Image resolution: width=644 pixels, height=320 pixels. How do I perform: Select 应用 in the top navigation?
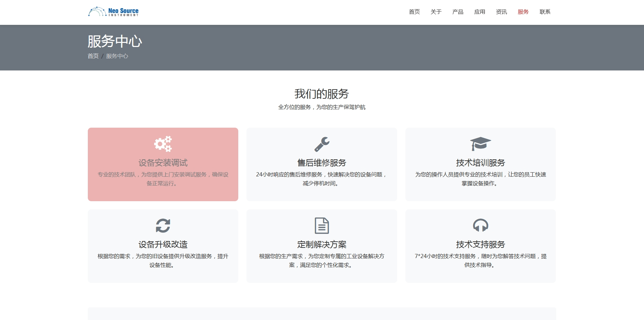click(x=480, y=12)
